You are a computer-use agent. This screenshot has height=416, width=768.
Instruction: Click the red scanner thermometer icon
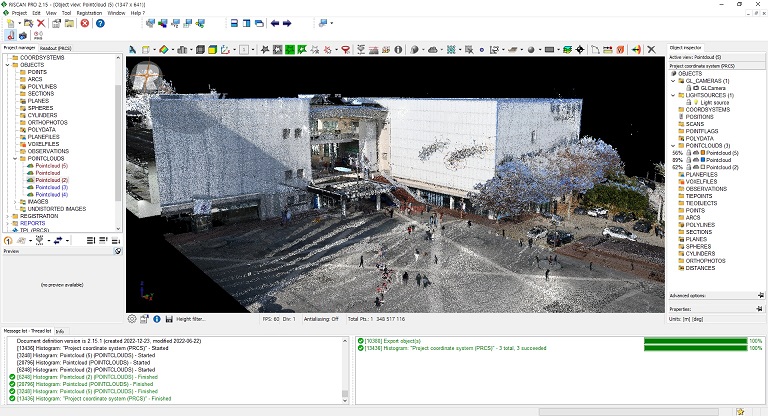coord(11,35)
